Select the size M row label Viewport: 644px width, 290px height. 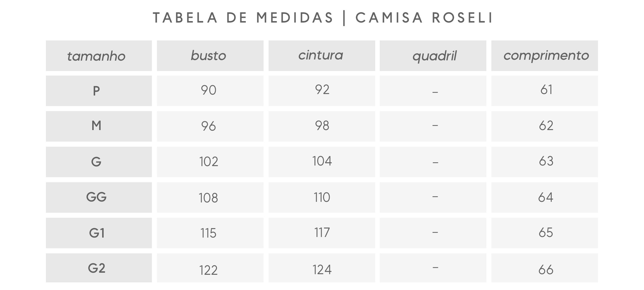[96, 126]
